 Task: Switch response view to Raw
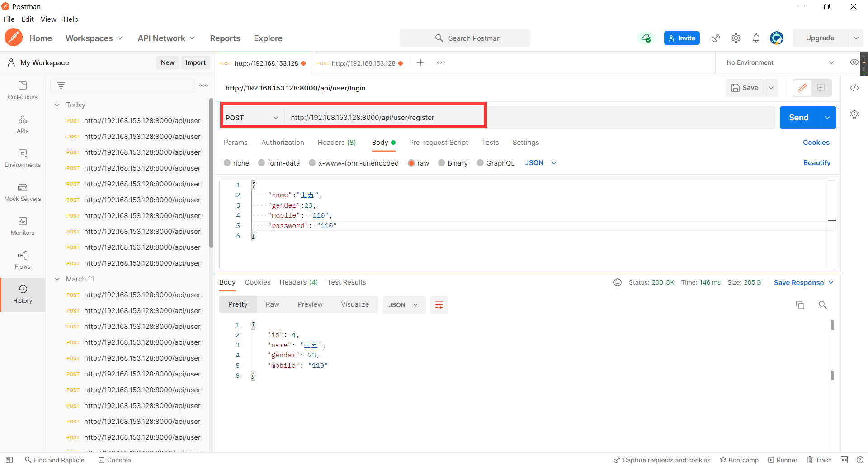pos(273,304)
